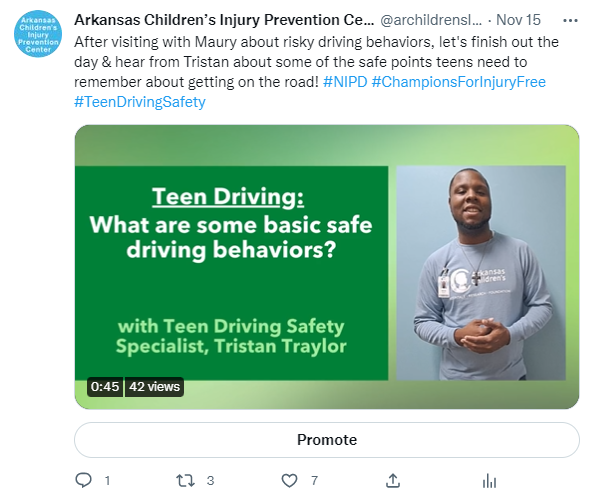The width and height of the screenshot is (594, 499).
Task: Open the #TeenDrivingSafety hashtag
Action: [x=140, y=102]
